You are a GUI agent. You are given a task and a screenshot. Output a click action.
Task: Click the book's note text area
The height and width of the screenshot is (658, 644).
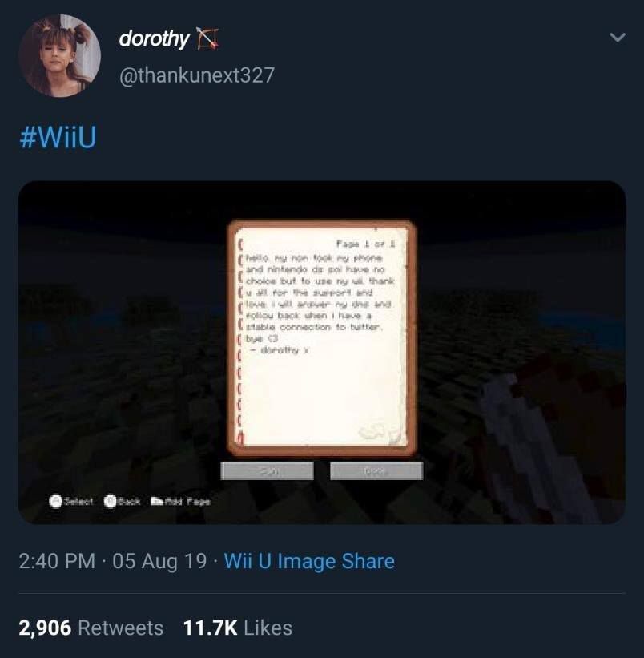click(320, 303)
